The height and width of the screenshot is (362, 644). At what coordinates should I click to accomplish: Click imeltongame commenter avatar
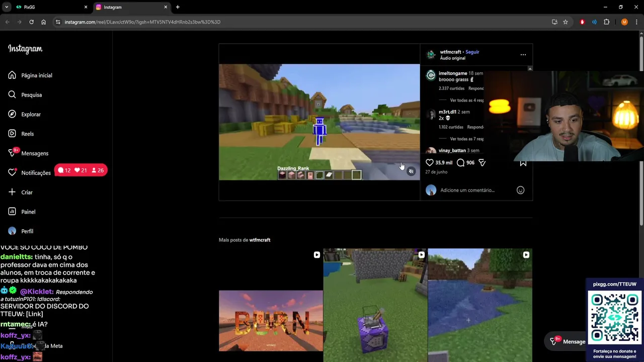click(431, 75)
